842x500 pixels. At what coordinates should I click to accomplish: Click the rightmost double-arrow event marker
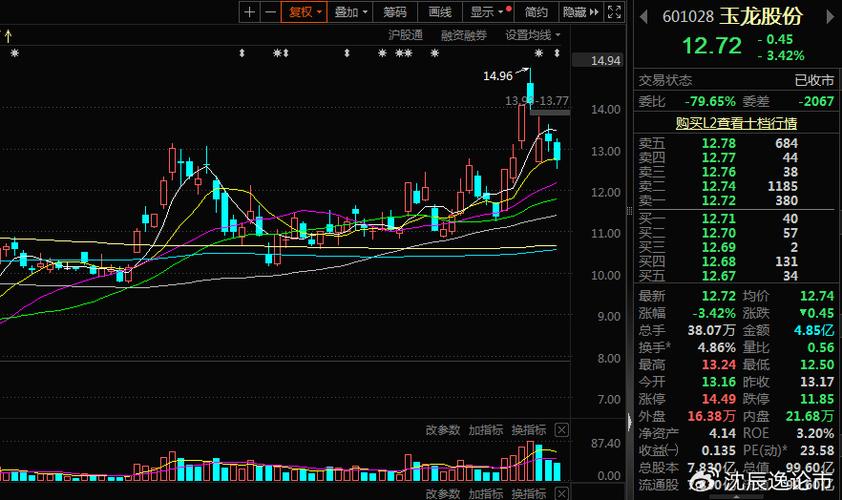[x=557, y=53]
